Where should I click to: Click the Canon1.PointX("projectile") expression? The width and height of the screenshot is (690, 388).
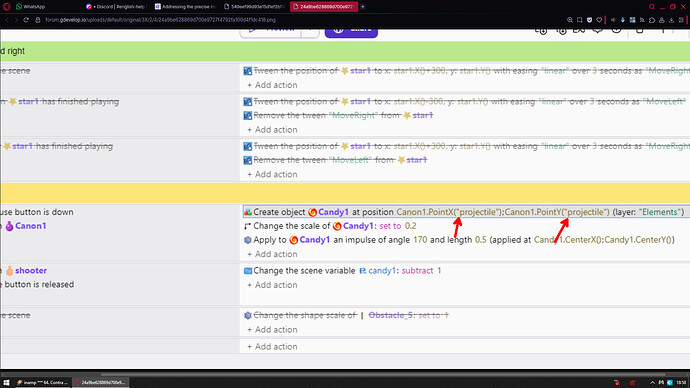tap(449, 212)
